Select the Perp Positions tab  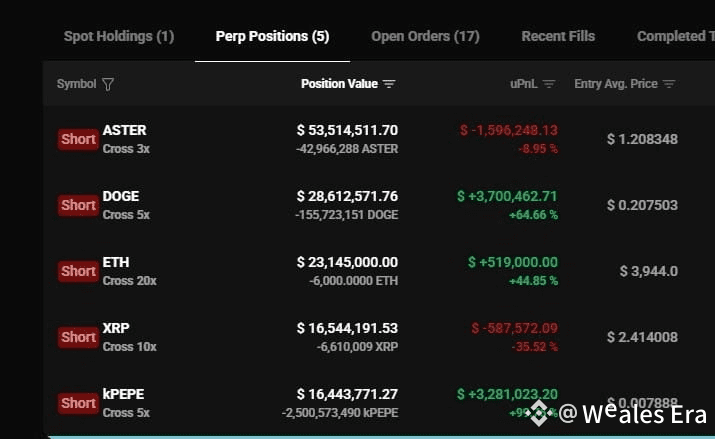tap(272, 36)
